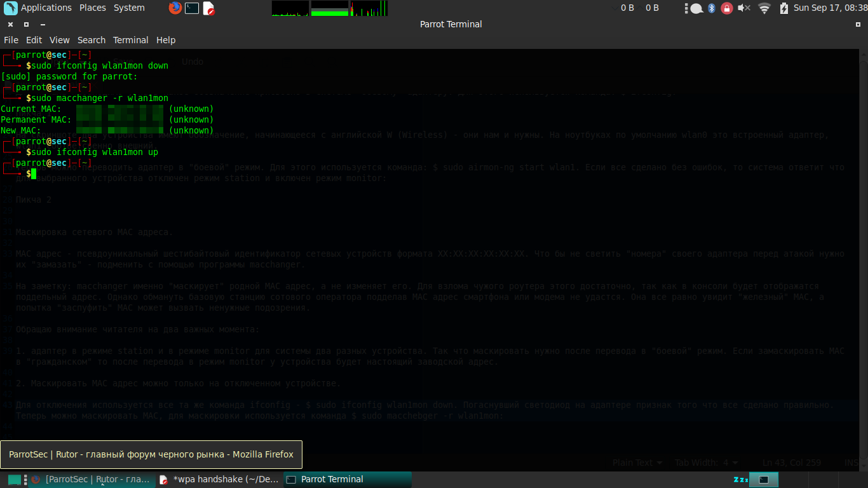Open the Wi-Fi network indicator

(764, 8)
